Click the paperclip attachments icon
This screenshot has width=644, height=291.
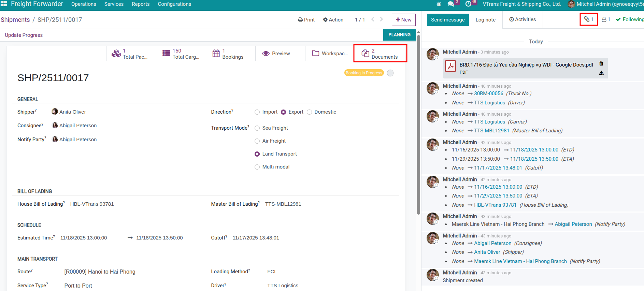click(x=588, y=19)
